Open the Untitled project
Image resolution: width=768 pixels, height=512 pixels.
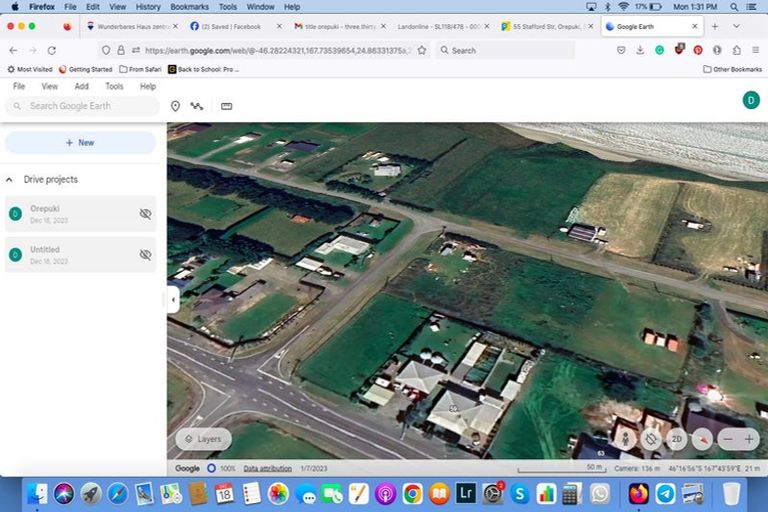[80, 255]
